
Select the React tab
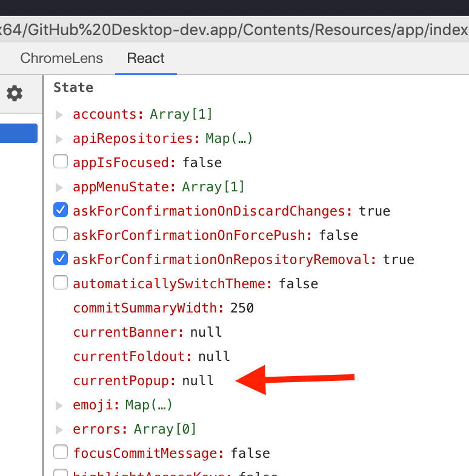tap(146, 58)
